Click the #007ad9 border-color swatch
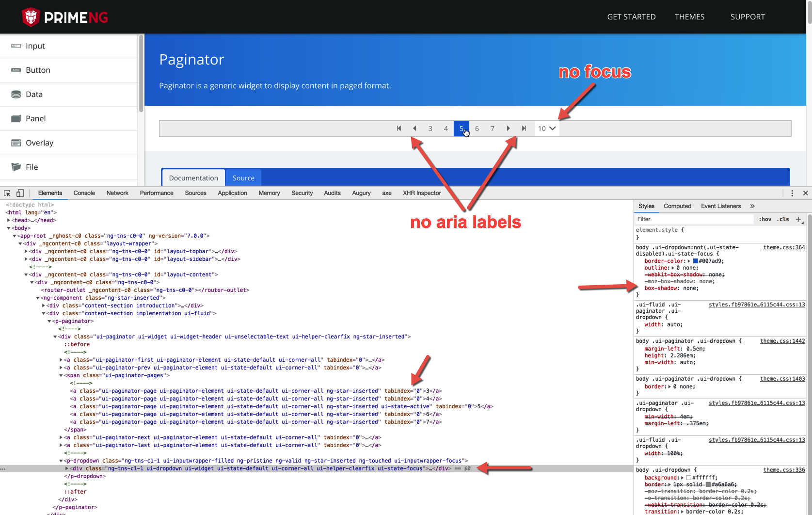Image resolution: width=812 pixels, height=515 pixels. click(696, 261)
